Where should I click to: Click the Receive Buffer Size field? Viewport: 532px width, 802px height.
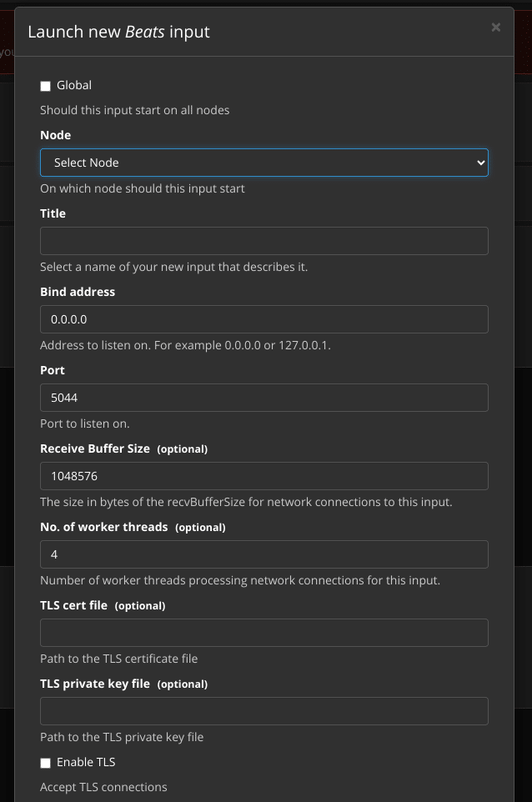264,476
